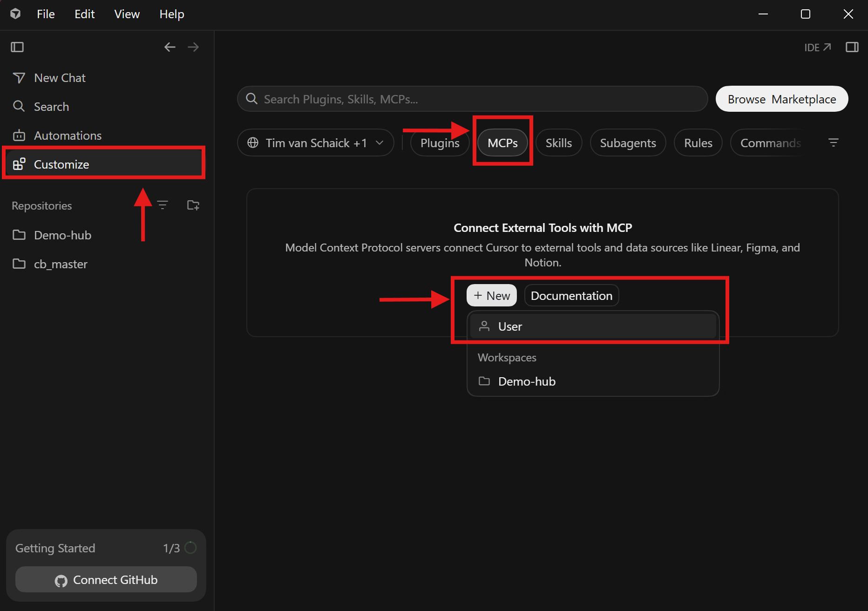Click Browse Marketplace button
The height and width of the screenshot is (611, 868).
[x=782, y=99]
